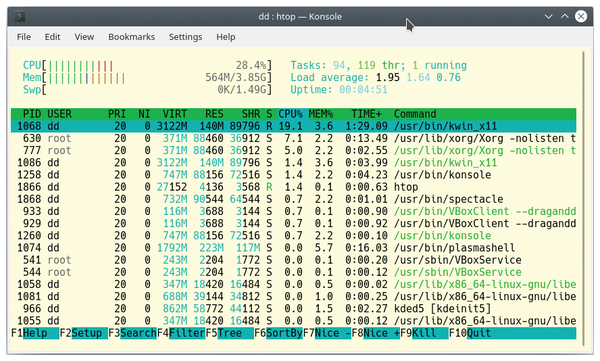The height and width of the screenshot is (361, 600).
Task: Open the View menu
Action: click(x=84, y=37)
